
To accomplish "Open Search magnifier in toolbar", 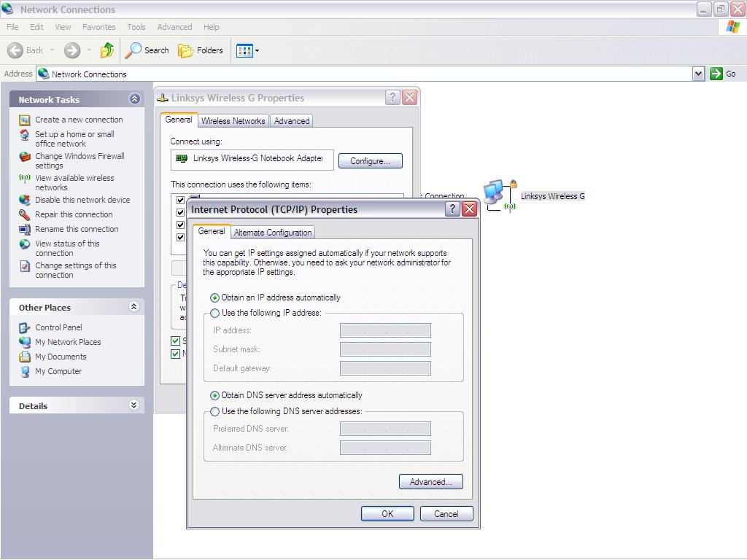I will pyautogui.click(x=133, y=50).
